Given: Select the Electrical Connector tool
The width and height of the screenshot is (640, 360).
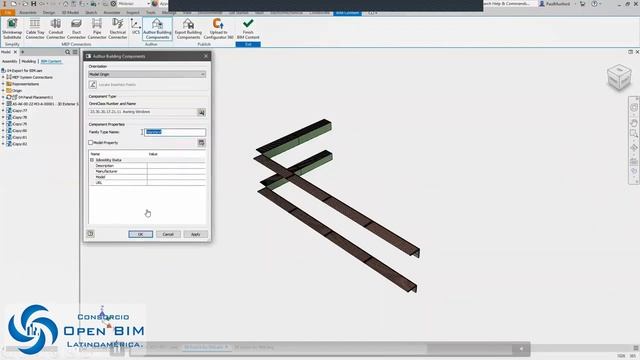Looking at the screenshot, I should point(118,29).
